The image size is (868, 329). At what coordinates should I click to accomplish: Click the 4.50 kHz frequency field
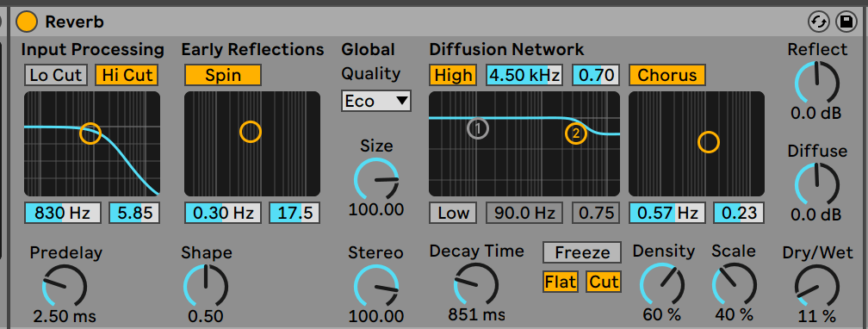tap(524, 75)
